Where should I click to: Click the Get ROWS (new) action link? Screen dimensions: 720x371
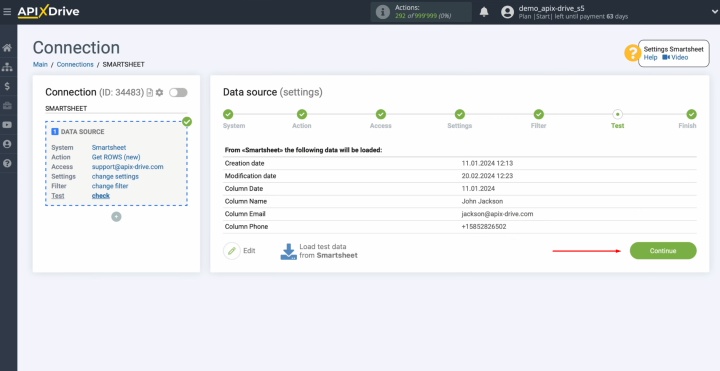tap(116, 157)
